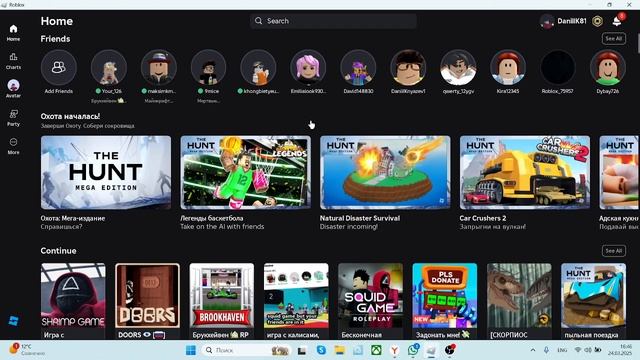Open the Windows Start menu
Screen dimensions: 640x360
tap(191, 350)
